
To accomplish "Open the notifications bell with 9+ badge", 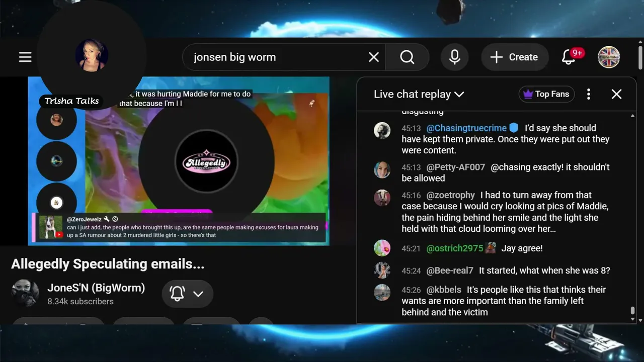I will pyautogui.click(x=569, y=57).
